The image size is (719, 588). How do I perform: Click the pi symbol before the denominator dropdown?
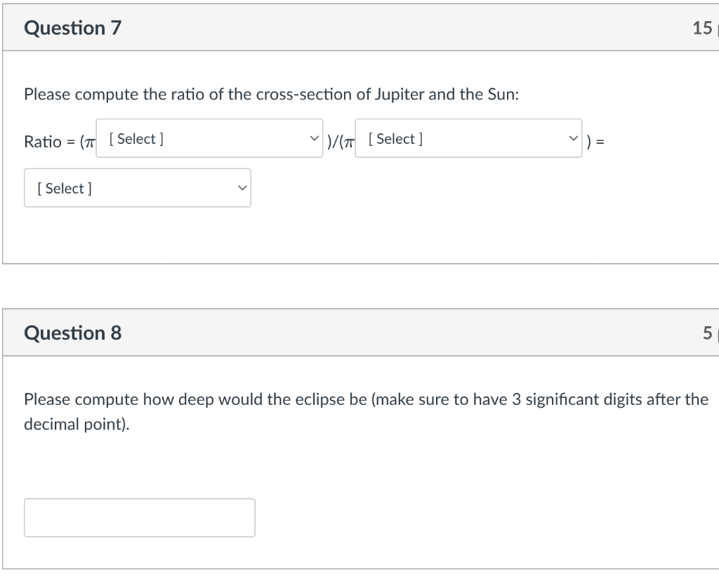[x=348, y=142]
